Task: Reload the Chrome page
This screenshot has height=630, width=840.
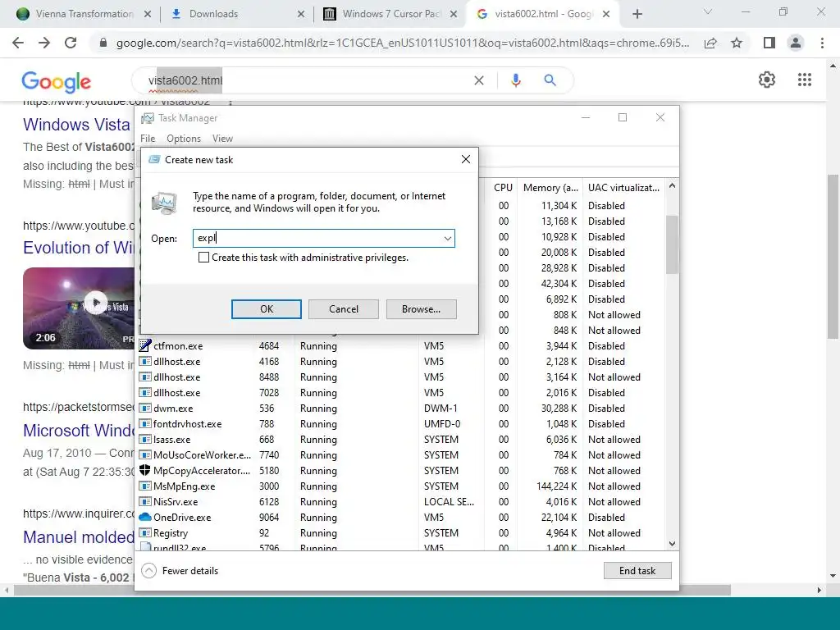Action: tap(71, 43)
